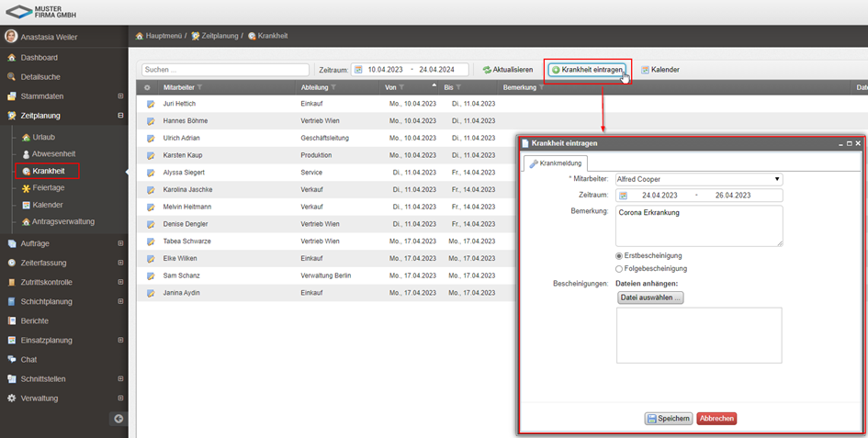This screenshot has height=438, width=868.
Task: Collapse the Zeitplanung sidebar section
Action: pyautogui.click(x=120, y=116)
